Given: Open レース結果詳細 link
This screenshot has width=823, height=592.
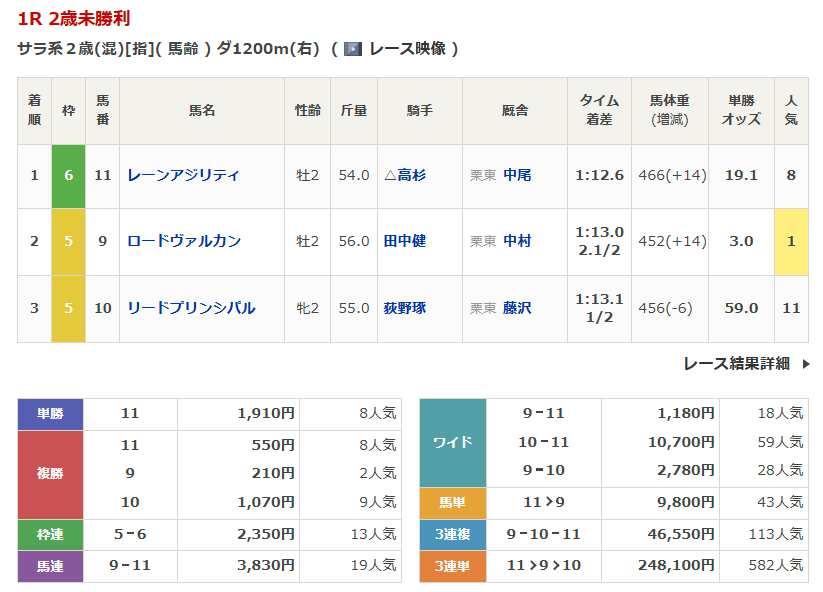Looking at the screenshot, I should [736, 364].
